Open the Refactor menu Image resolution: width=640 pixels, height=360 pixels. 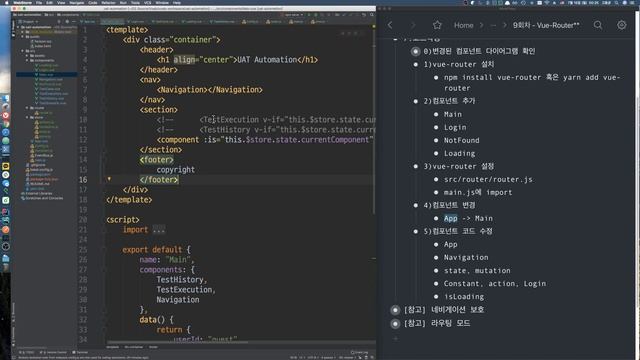pos(108,2)
